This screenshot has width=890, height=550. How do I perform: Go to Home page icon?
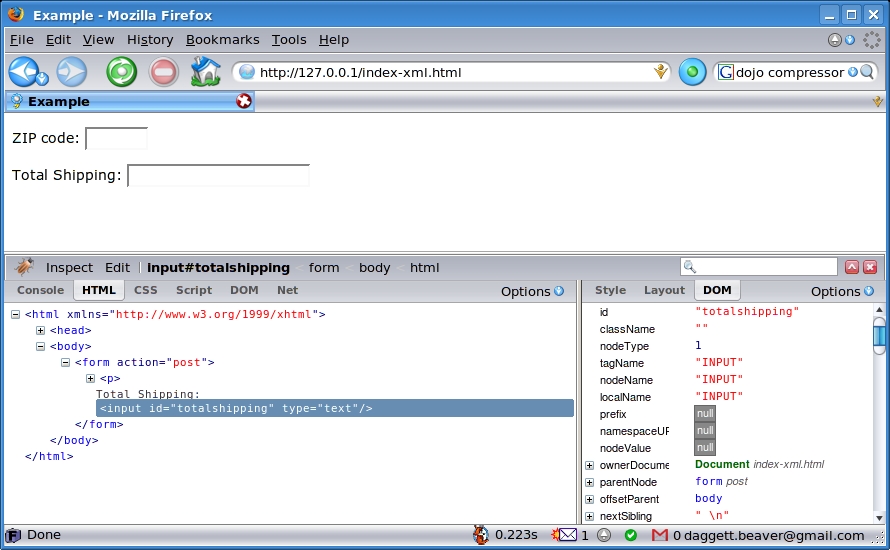tap(205, 72)
